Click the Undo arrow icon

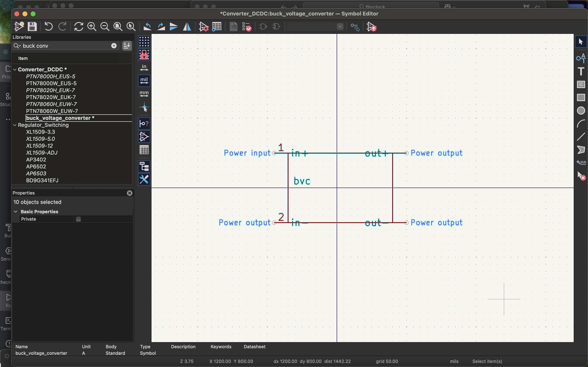49,27
